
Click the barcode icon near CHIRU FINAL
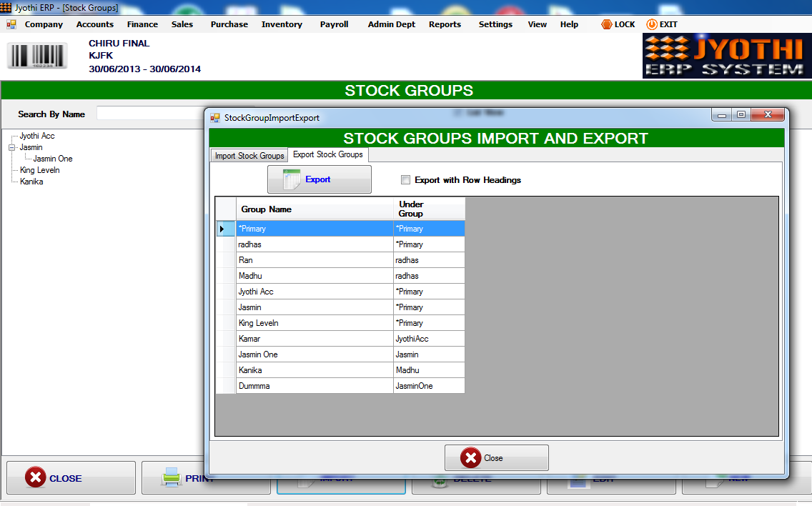pos(36,56)
